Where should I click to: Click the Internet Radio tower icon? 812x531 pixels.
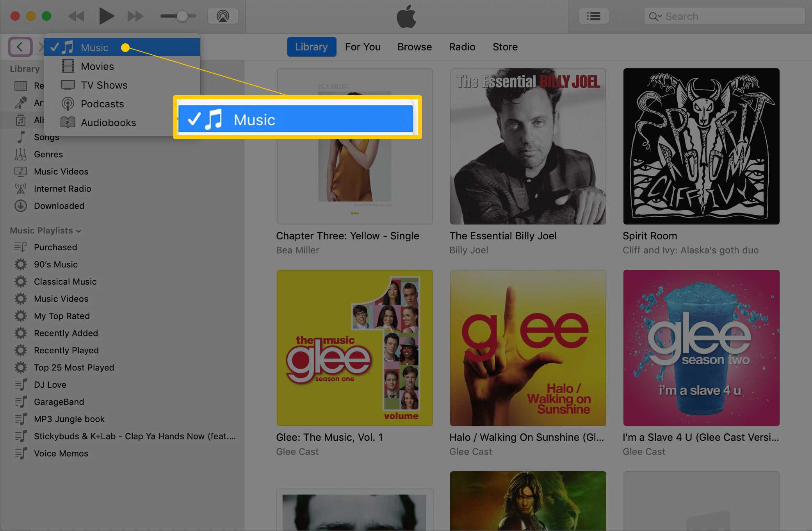tap(21, 189)
